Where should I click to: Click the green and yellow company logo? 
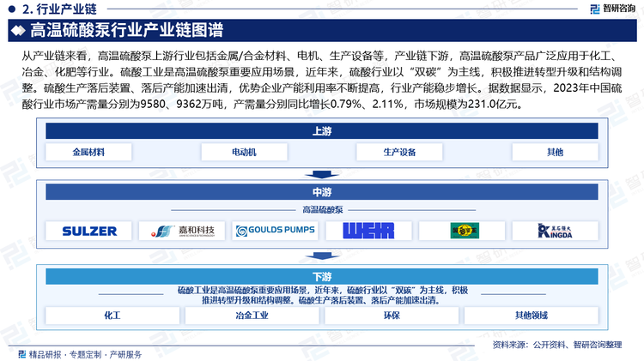tap(465, 231)
